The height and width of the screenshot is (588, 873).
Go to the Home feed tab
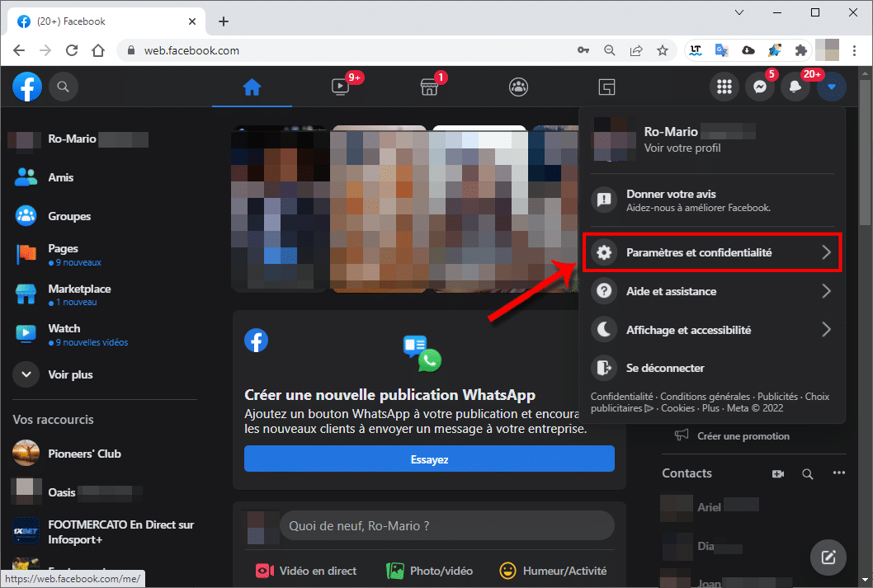pos(252,87)
